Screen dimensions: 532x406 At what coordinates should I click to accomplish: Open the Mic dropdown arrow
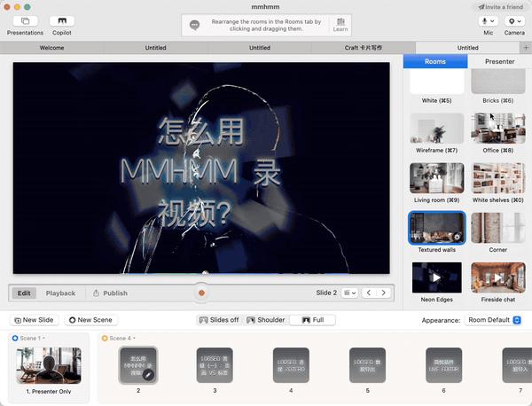coord(492,21)
